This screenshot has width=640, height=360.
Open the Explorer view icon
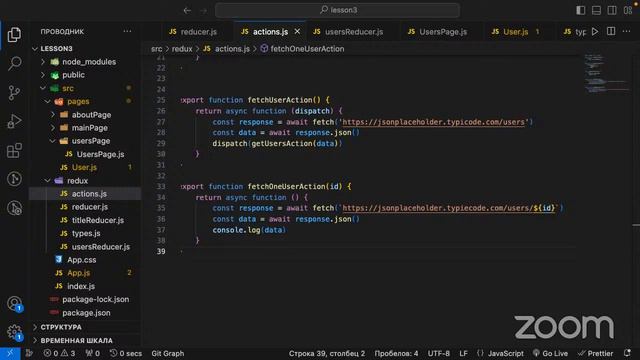click(14, 35)
